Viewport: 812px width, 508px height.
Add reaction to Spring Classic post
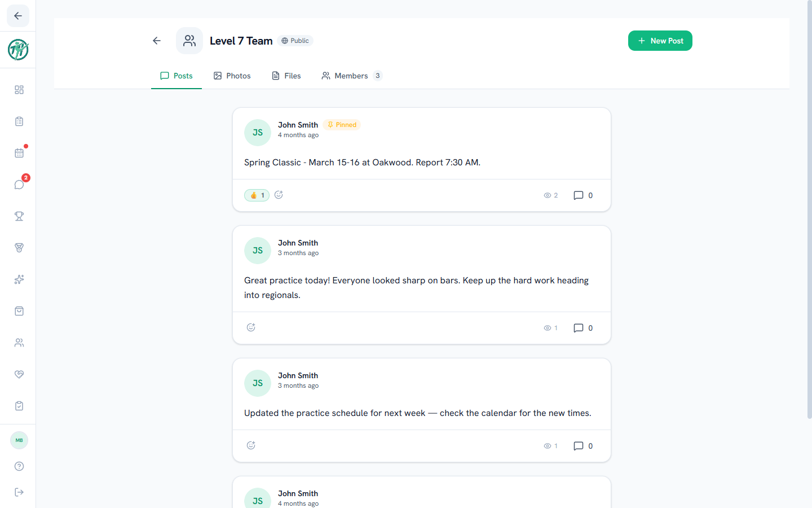tap(279, 195)
